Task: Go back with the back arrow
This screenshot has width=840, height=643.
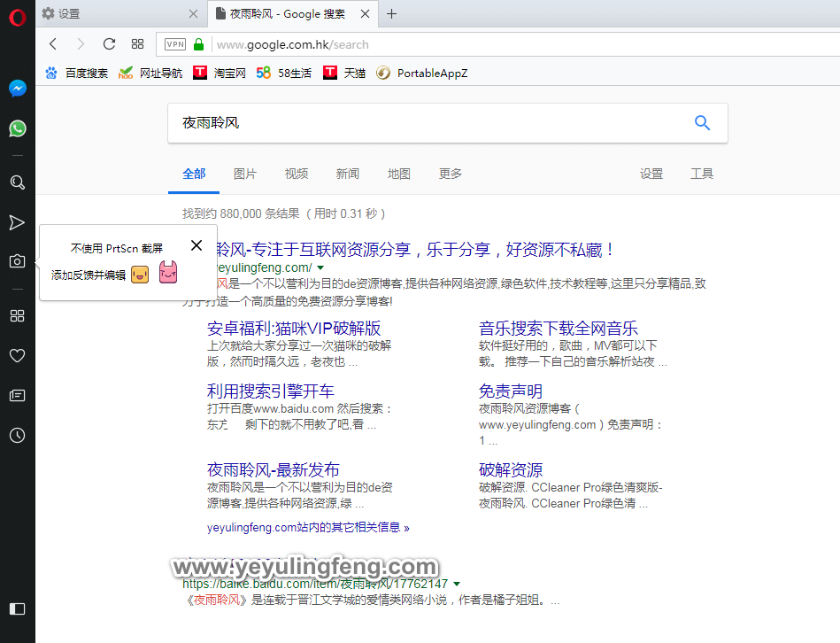Action: coord(52,44)
